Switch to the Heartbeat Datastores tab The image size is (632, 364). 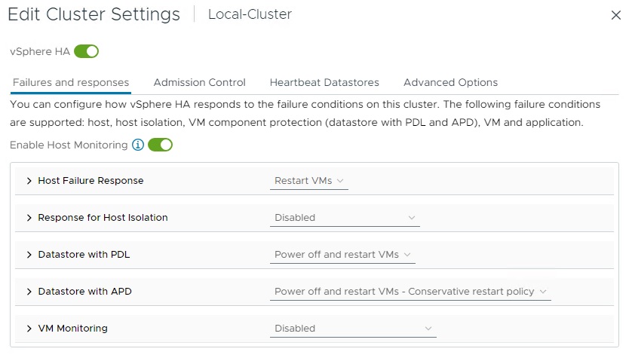click(324, 82)
